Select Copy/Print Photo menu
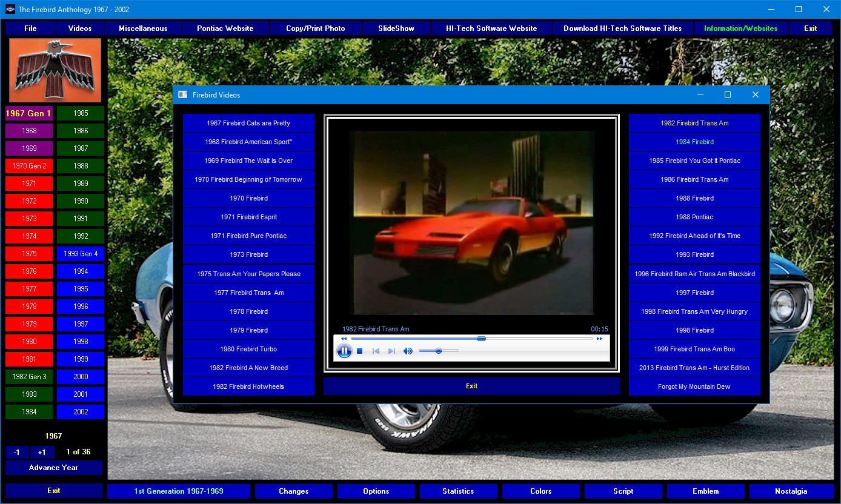The image size is (841, 504). (316, 28)
